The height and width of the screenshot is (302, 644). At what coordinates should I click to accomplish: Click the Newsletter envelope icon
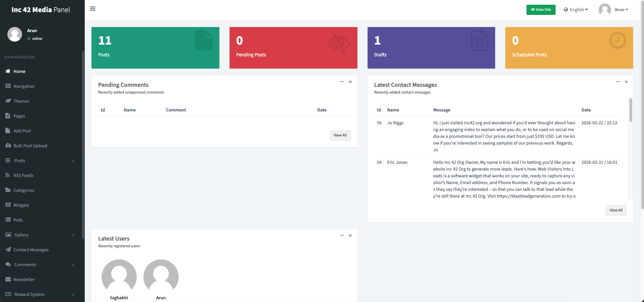(8, 279)
